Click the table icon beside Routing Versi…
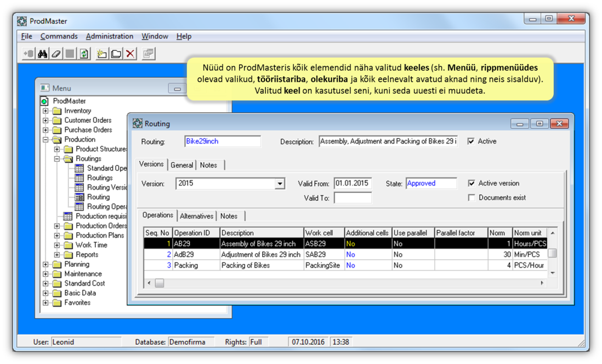The width and height of the screenshot is (602, 364). 79,188
